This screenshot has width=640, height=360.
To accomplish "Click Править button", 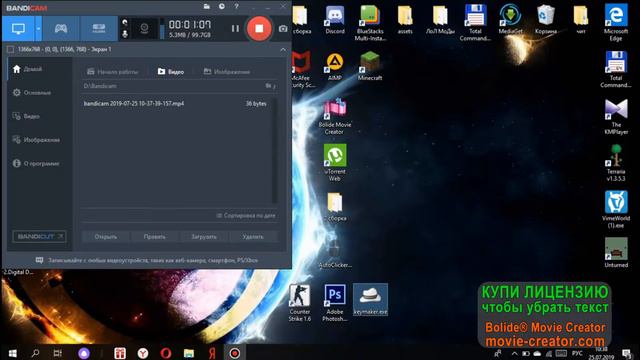I will (x=155, y=237).
